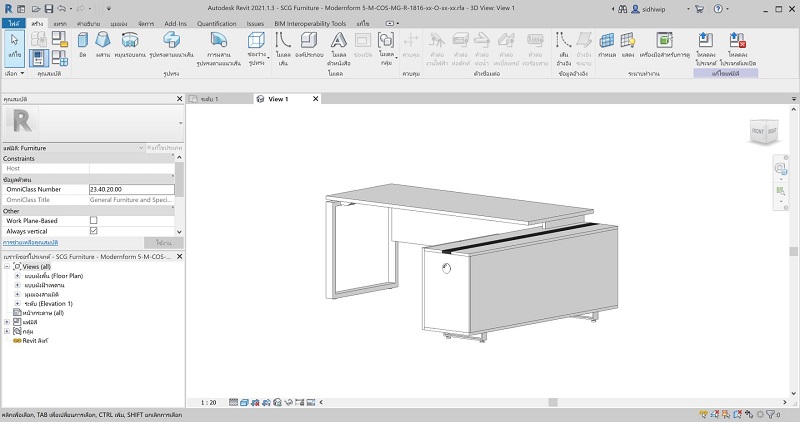Expand the Elevation 1 tree node
This screenshot has width=800, height=422.
(x=17, y=303)
